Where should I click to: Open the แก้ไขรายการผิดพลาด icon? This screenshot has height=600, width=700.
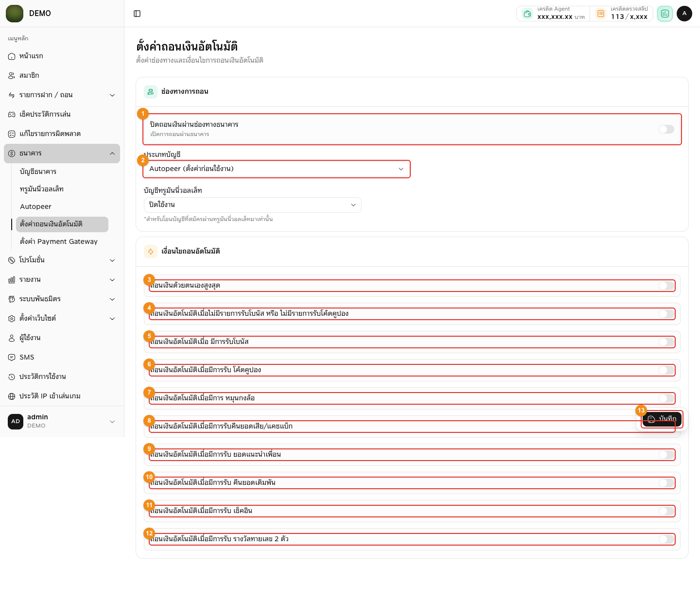(12, 134)
